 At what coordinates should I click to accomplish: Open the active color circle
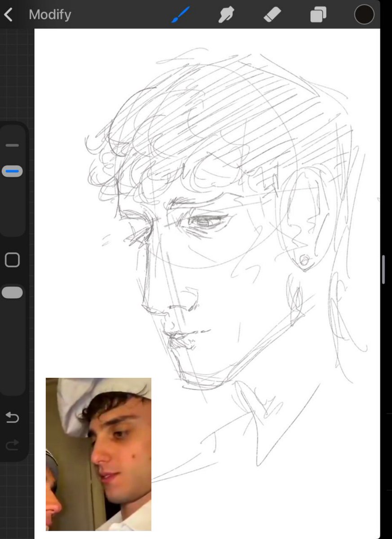click(364, 14)
